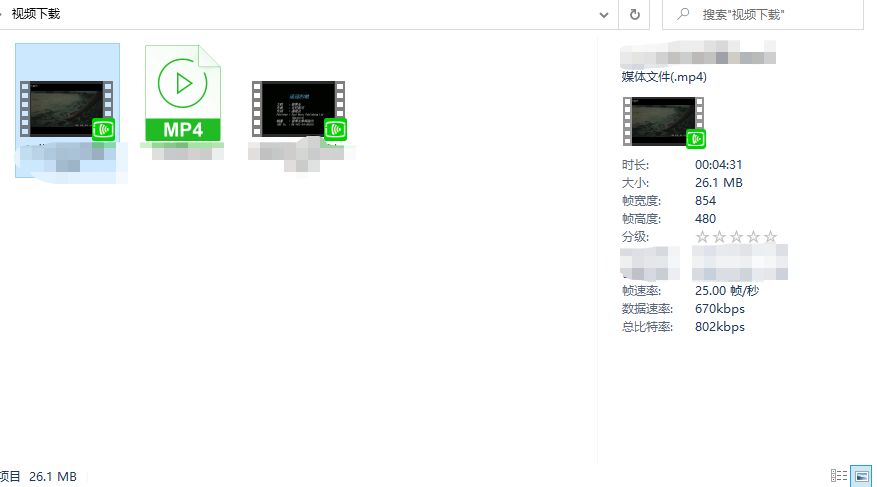Select the green MP4 file icon
The image size is (877, 487).
click(x=183, y=93)
